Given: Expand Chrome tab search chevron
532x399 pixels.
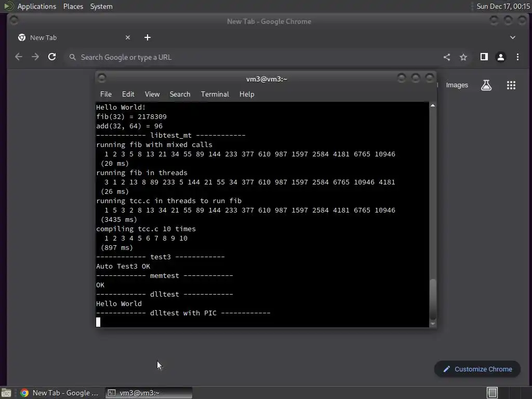Looking at the screenshot, I should [513, 37].
